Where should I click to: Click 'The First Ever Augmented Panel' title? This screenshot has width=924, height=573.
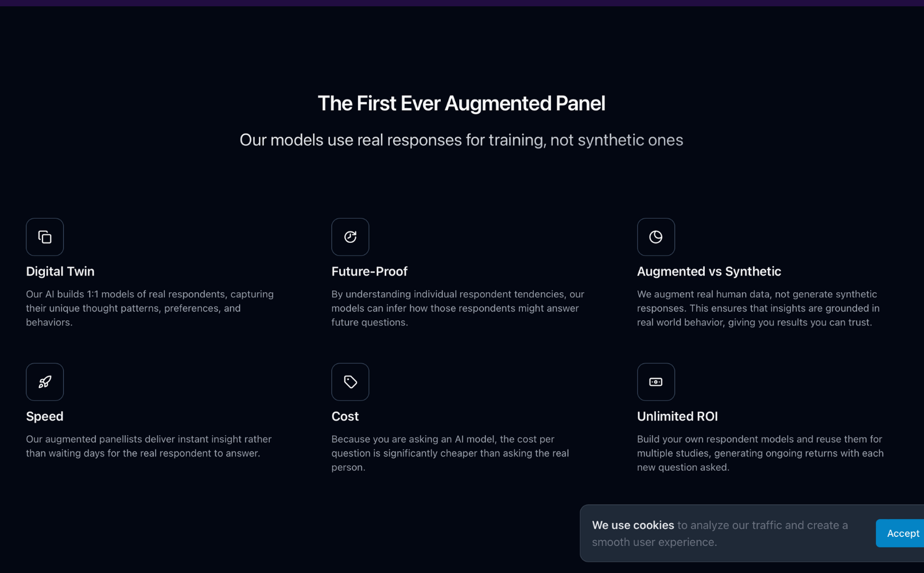pyautogui.click(x=461, y=103)
